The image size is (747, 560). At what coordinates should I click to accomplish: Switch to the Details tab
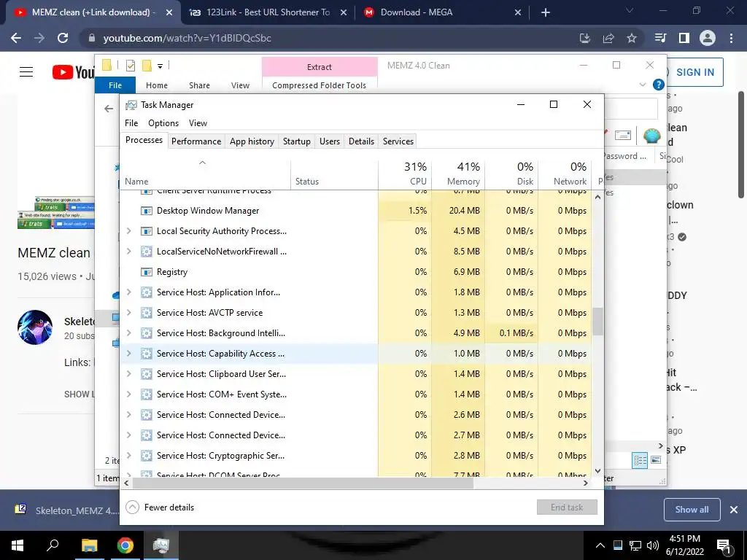tap(361, 141)
